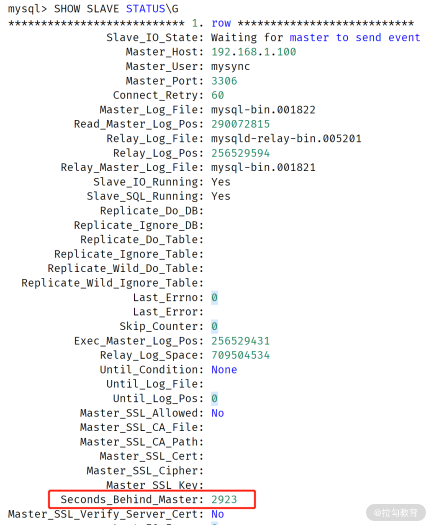Click Relay_Log_Pos value 256529594
Viewport: 431px width, 526px height.
point(240,153)
